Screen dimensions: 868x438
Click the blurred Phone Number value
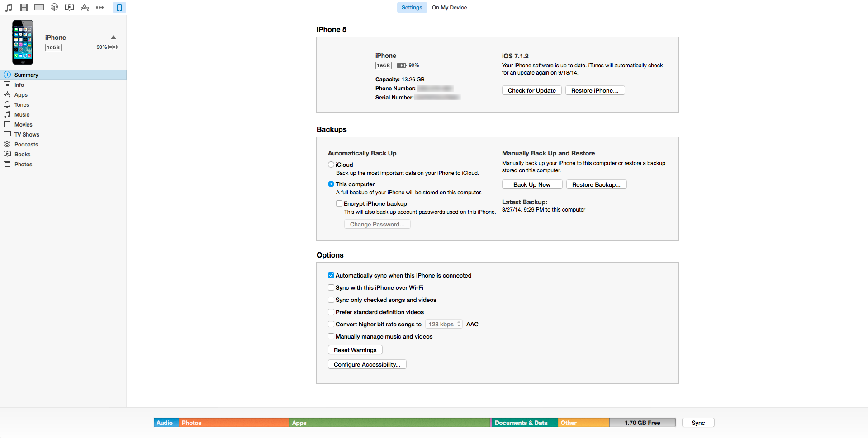[x=435, y=89]
